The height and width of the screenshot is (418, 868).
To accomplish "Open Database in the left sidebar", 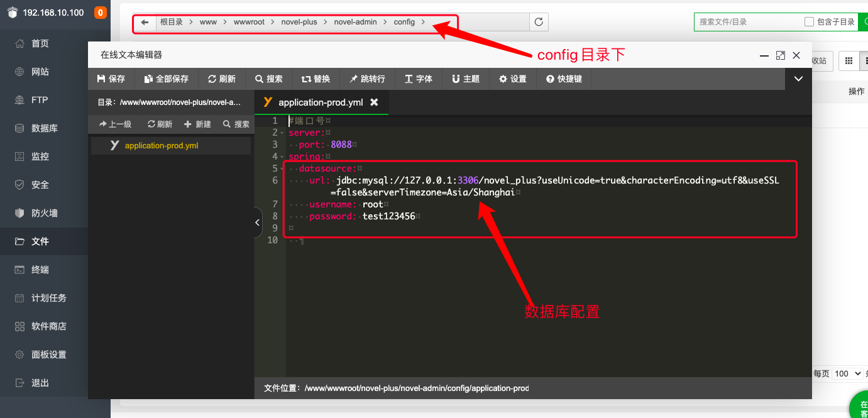I will 44,128.
